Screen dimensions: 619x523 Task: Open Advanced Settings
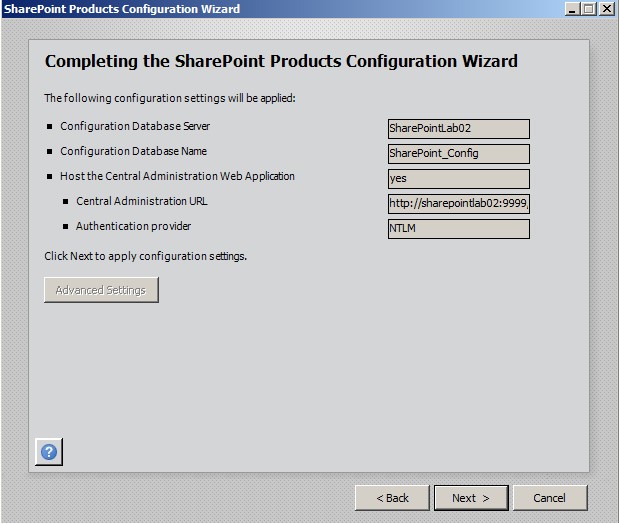coord(101,290)
